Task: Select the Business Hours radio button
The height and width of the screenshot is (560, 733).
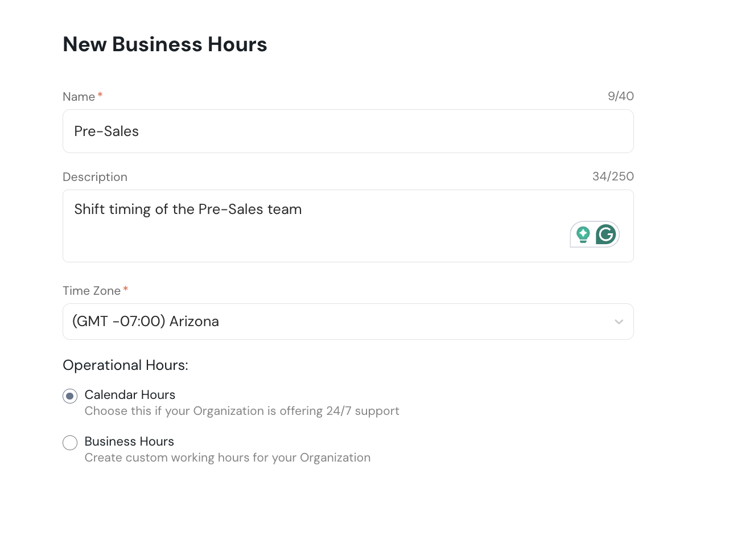Action: pos(70,443)
